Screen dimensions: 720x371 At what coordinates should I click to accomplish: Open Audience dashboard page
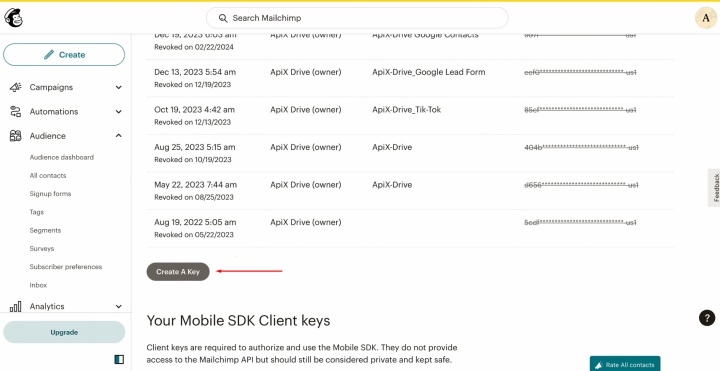click(x=62, y=157)
